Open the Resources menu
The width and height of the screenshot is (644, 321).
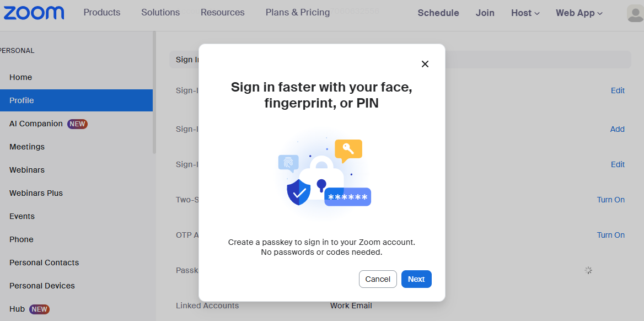tap(223, 12)
